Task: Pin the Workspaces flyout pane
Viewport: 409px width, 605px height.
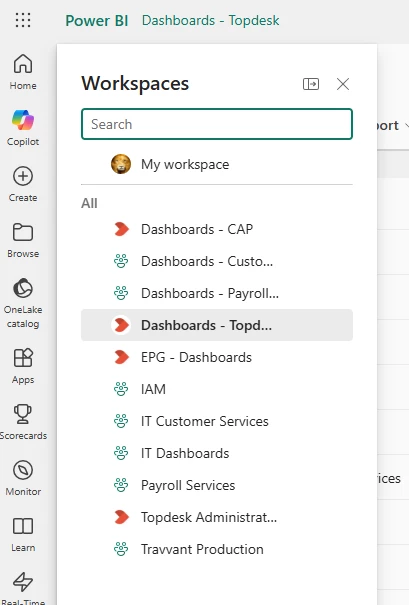Action: point(311,84)
